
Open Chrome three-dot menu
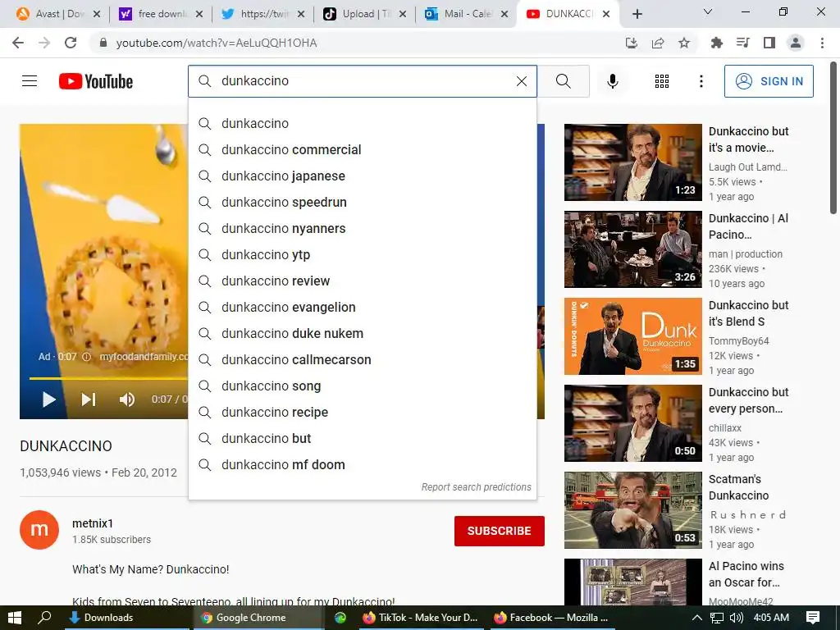(x=822, y=43)
